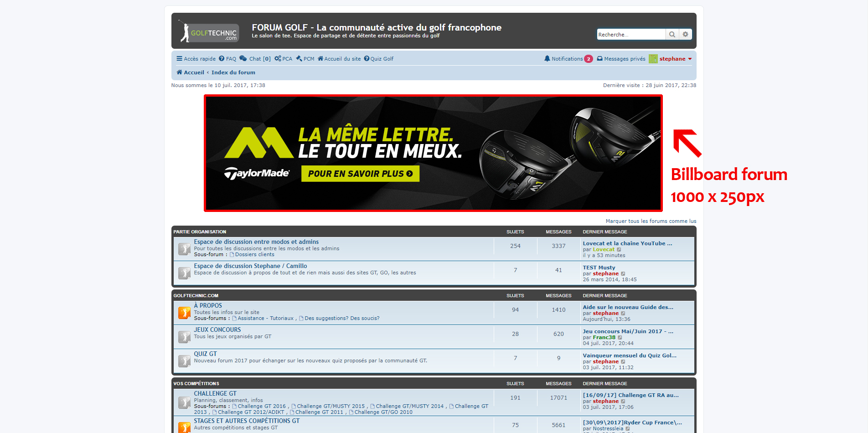This screenshot has width=868, height=433.
Task: Click the Recherche search input field
Action: (x=631, y=35)
